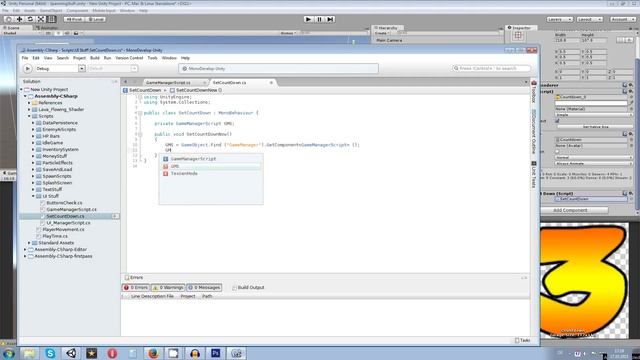Viewport: 640px width, 360px height.
Task: Select the EnemyAiScripts folder
Action: tap(59, 129)
